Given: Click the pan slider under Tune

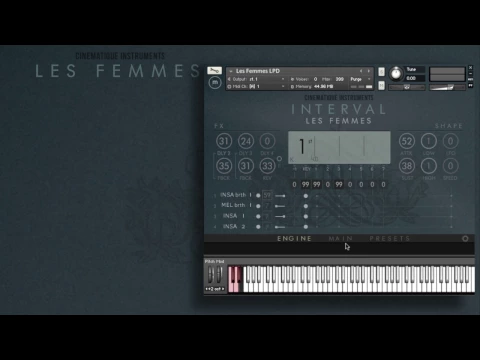Looking at the screenshot, I should point(407,87).
